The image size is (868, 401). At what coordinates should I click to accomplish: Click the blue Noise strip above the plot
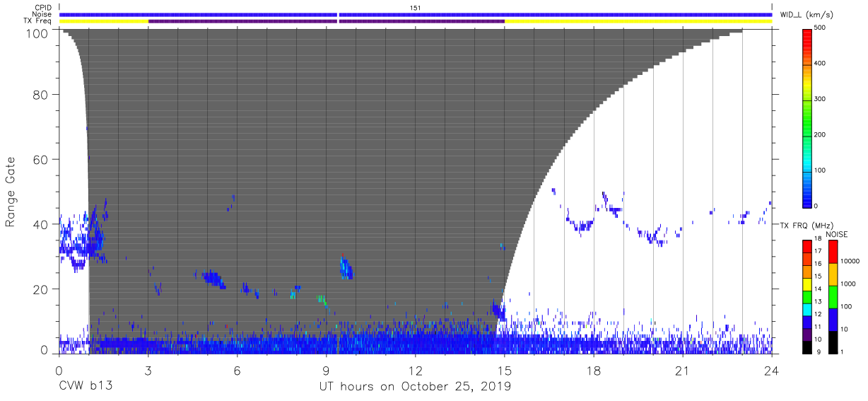point(416,14)
